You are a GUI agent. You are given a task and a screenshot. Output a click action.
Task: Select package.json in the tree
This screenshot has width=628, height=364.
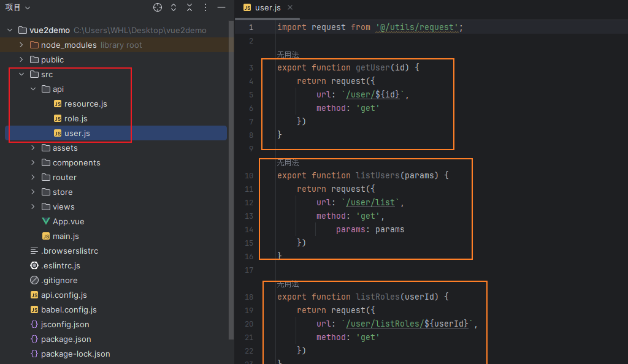click(66, 339)
